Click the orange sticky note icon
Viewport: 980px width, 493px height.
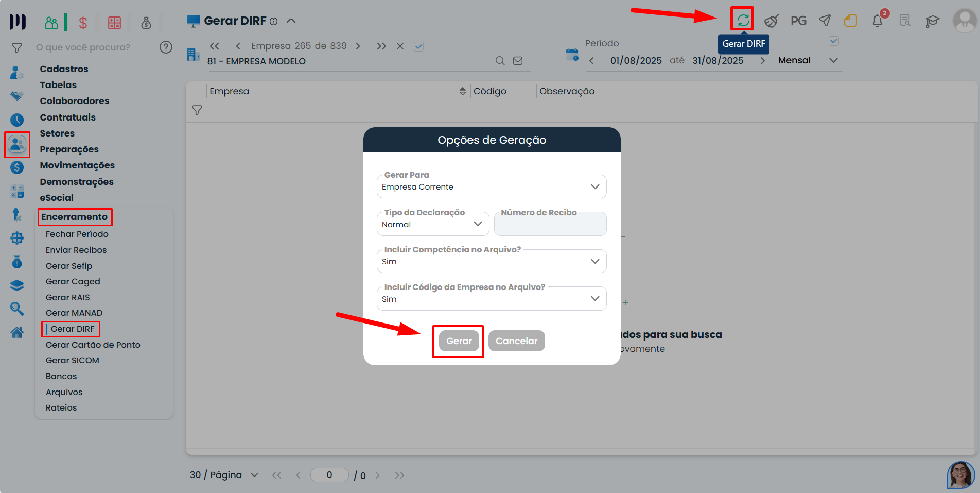click(x=850, y=21)
